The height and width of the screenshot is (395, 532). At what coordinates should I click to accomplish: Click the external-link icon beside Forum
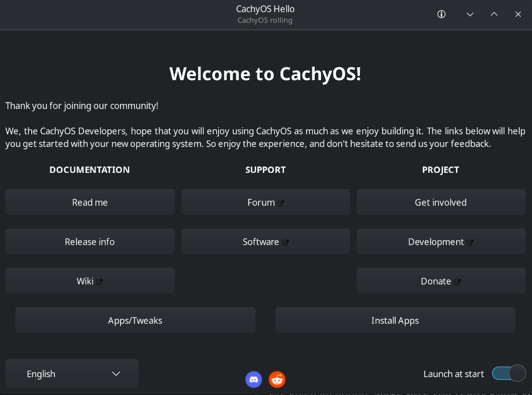[281, 202]
